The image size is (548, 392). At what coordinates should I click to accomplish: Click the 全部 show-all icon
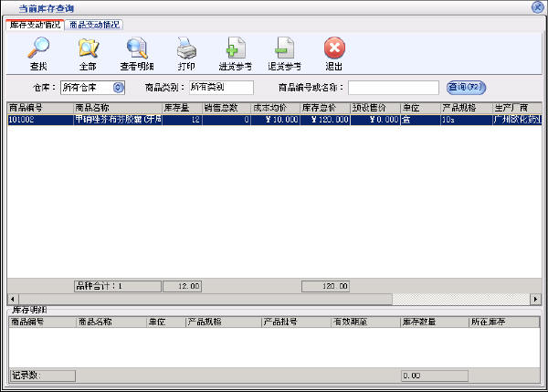(88, 48)
